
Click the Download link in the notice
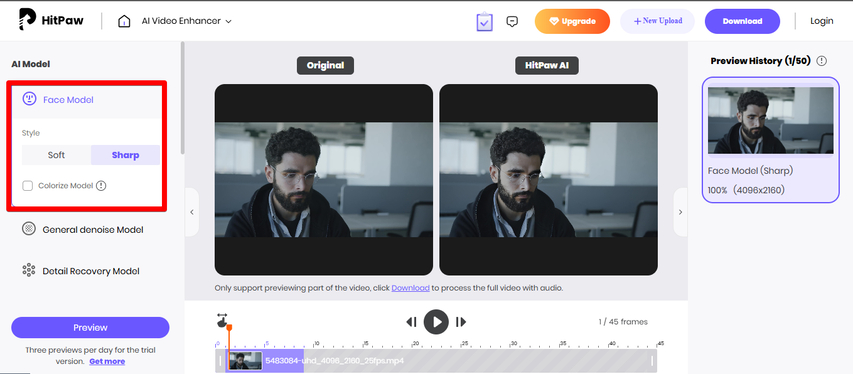(x=410, y=288)
